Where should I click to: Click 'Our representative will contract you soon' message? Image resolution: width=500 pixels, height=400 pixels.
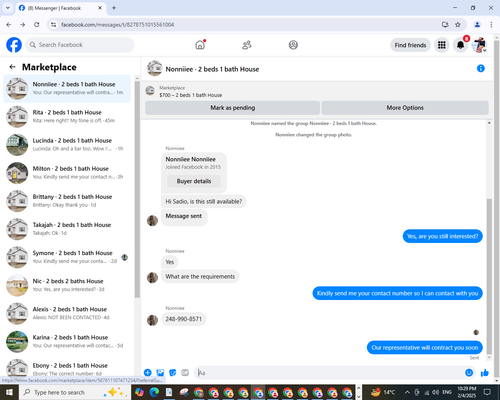click(x=425, y=348)
